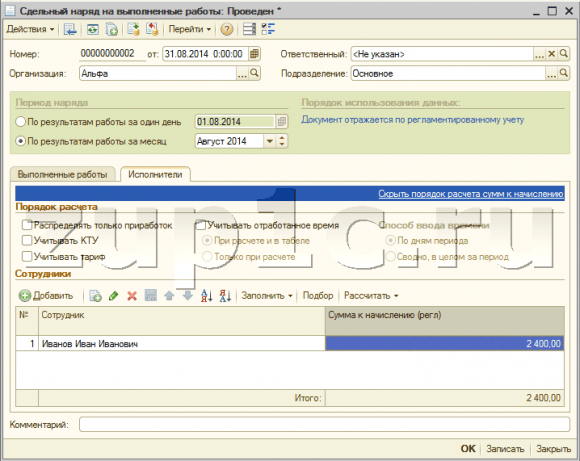Switch to Выполненные работы tab
The height and width of the screenshot is (461, 580).
pos(63,174)
